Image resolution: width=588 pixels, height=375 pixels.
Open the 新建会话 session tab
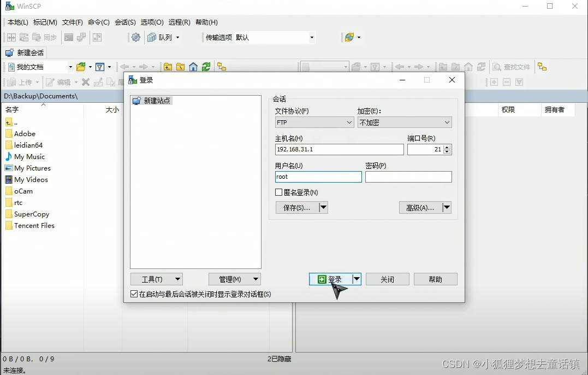click(25, 52)
